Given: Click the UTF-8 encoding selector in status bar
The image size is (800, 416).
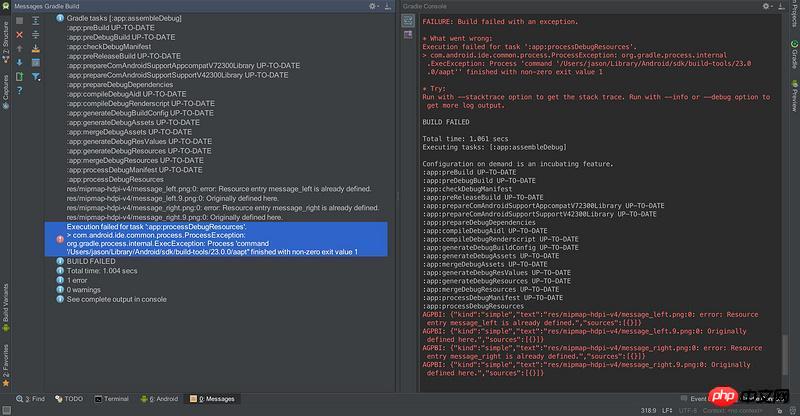Looking at the screenshot, I should 687,410.
